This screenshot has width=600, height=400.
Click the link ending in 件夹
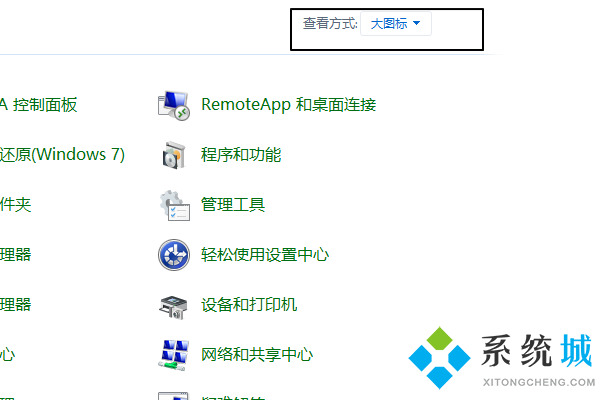point(15,205)
